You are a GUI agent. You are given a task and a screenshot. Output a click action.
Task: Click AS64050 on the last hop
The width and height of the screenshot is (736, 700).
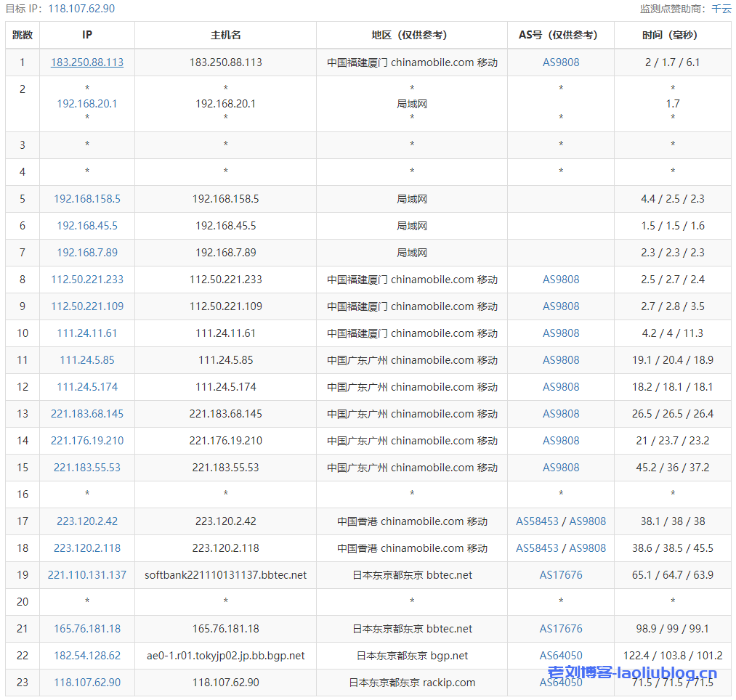click(x=560, y=682)
